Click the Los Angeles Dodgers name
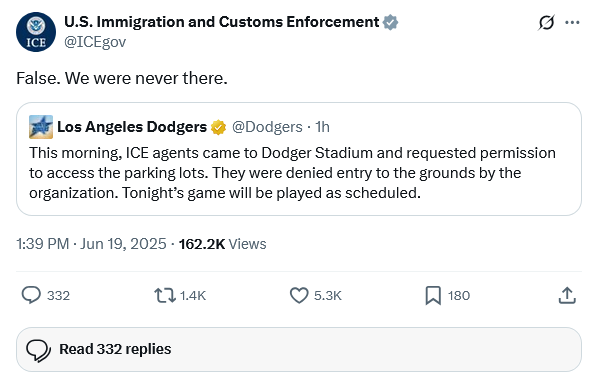Viewport: 598px width, 380px height. click(132, 127)
